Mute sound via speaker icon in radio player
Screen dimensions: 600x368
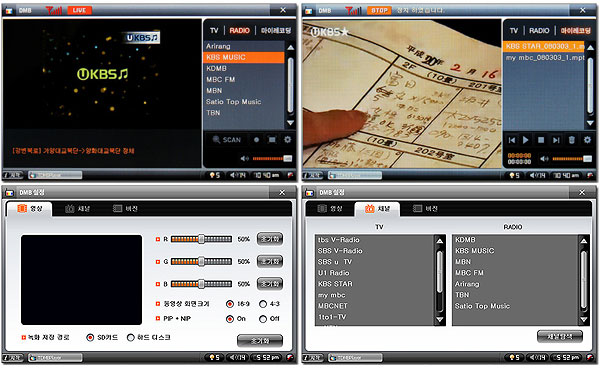pyautogui.click(x=245, y=158)
